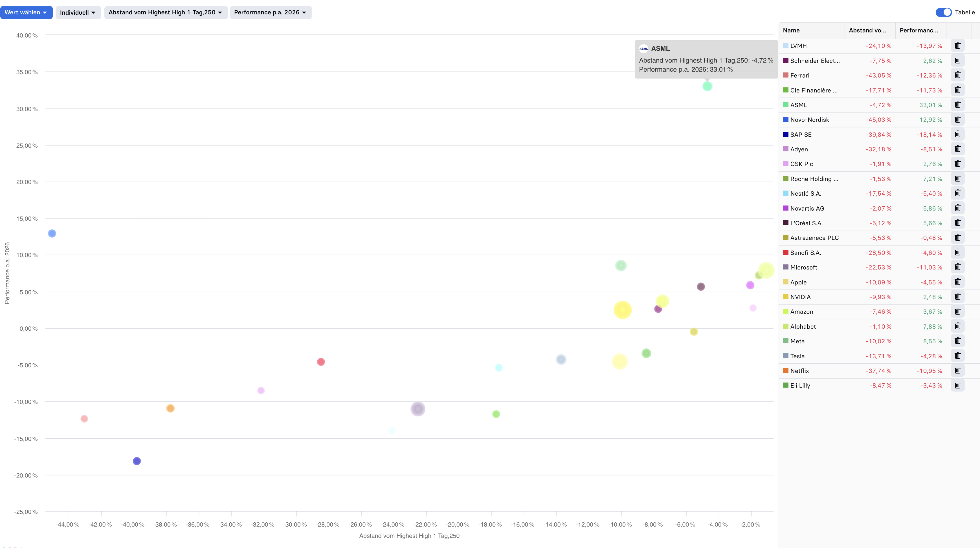This screenshot has height=548, width=980.
Task: Select the Netflix row name
Action: (799, 371)
